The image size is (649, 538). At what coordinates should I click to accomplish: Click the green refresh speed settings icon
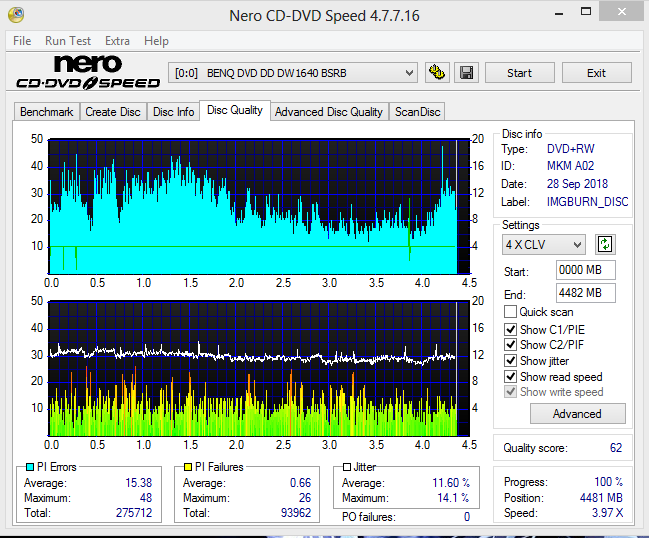(x=605, y=244)
